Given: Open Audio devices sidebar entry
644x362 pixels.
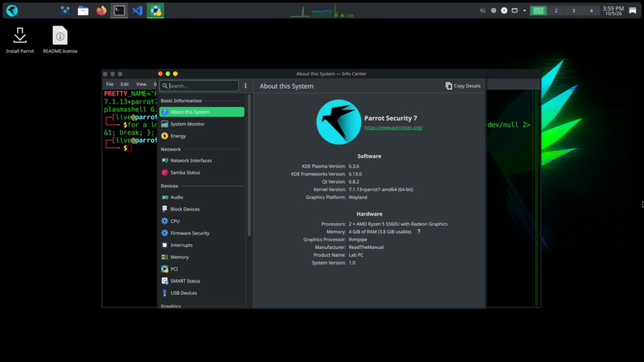Looking at the screenshot, I should [202, 197].
